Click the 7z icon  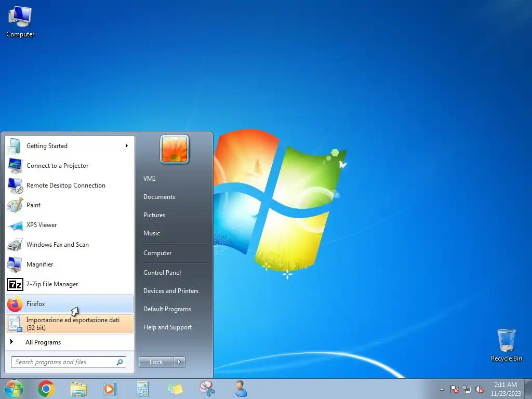[15, 284]
